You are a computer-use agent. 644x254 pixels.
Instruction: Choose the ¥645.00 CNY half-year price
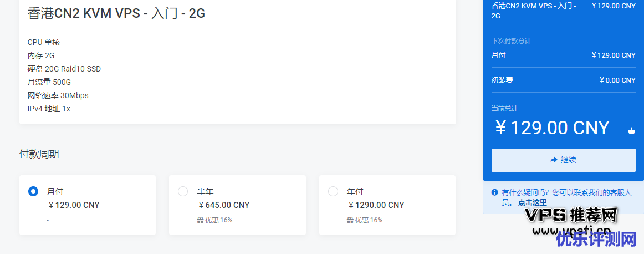pos(224,205)
